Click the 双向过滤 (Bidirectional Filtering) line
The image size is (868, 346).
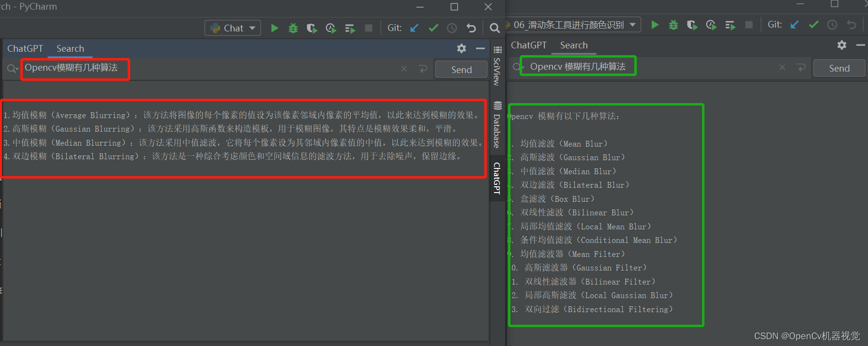[593, 309]
